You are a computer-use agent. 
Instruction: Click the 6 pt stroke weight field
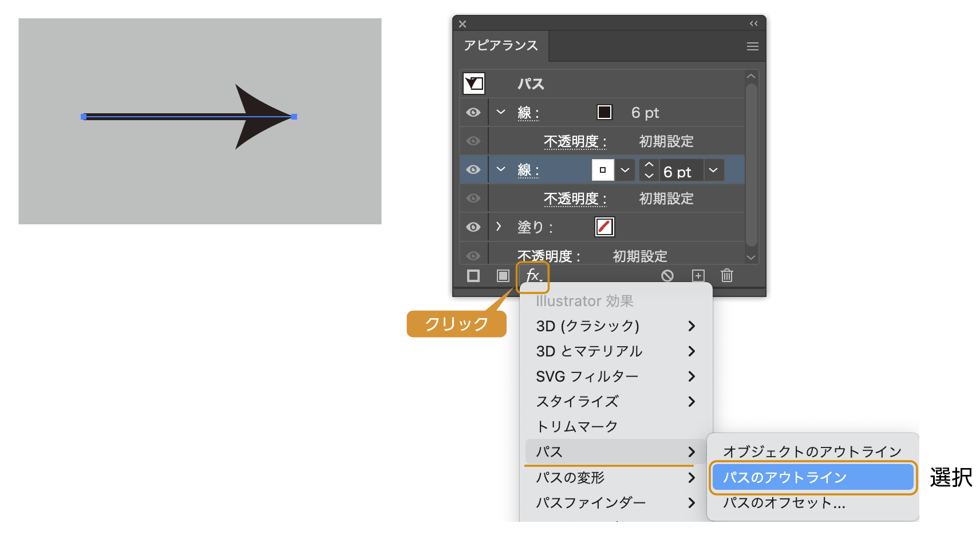tap(681, 170)
